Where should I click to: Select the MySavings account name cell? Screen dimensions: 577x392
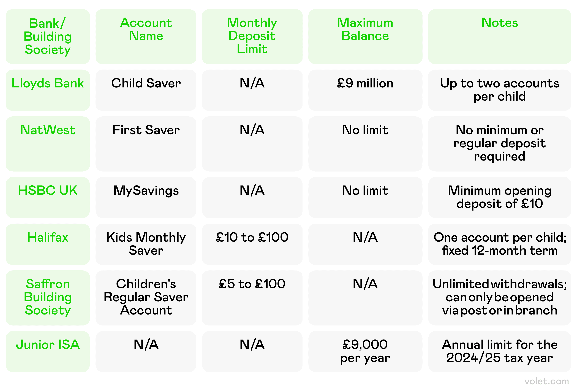coord(146,191)
